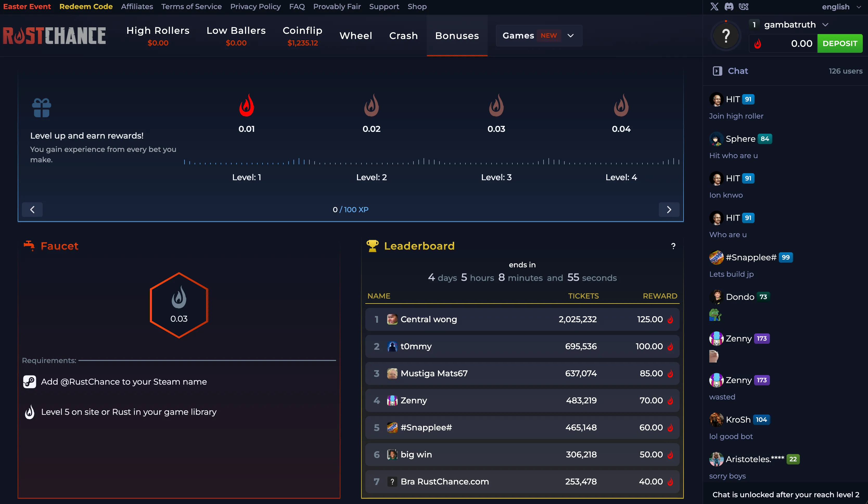Open the Discord social icon
The height and width of the screenshot is (504, 868).
click(729, 7)
